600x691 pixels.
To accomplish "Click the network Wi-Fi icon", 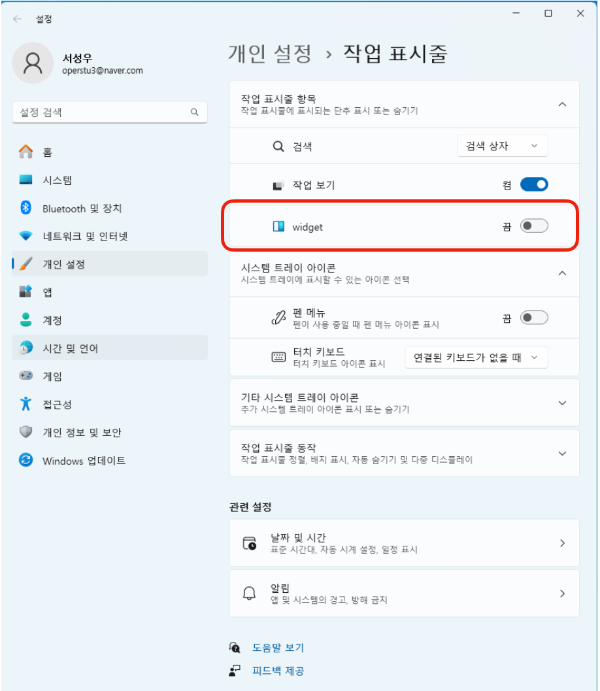I will coord(26,236).
